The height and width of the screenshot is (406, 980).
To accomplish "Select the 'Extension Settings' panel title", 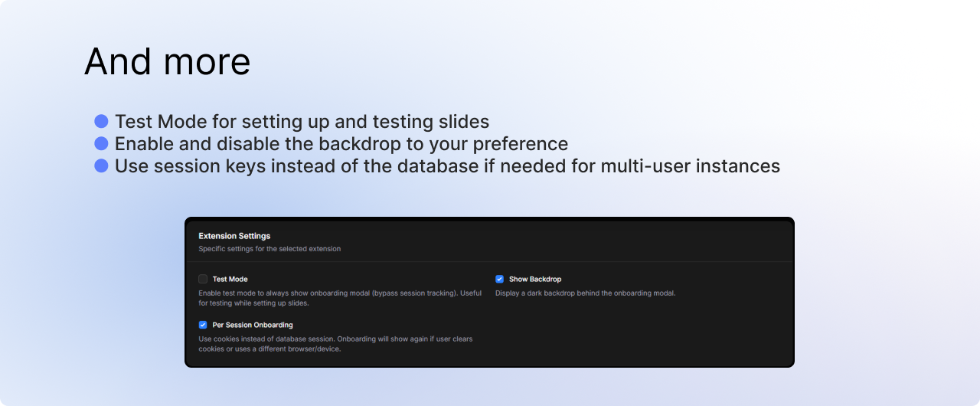I will (234, 236).
